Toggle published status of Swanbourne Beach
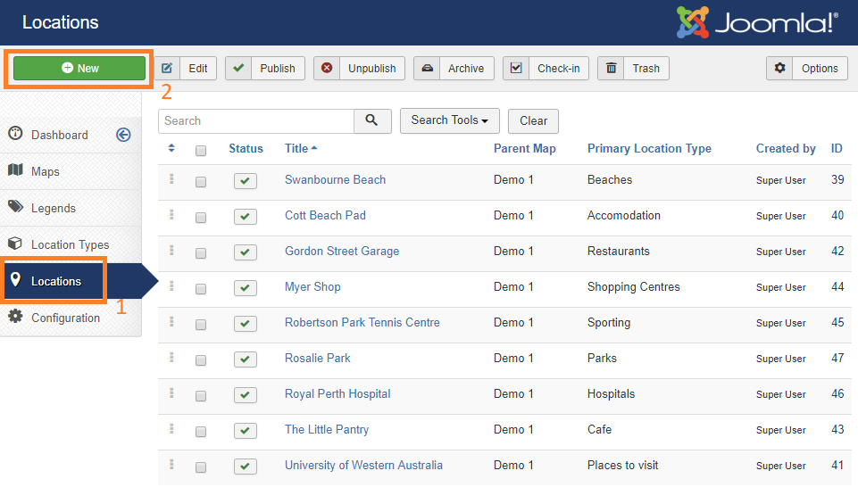858x504 pixels. 246,181
